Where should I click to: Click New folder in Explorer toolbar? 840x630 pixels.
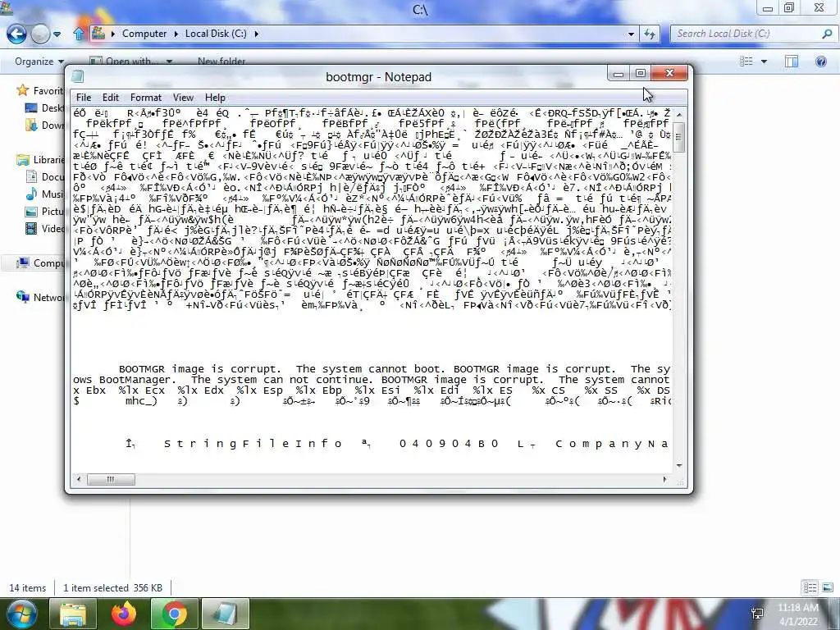click(x=221, y=61)
